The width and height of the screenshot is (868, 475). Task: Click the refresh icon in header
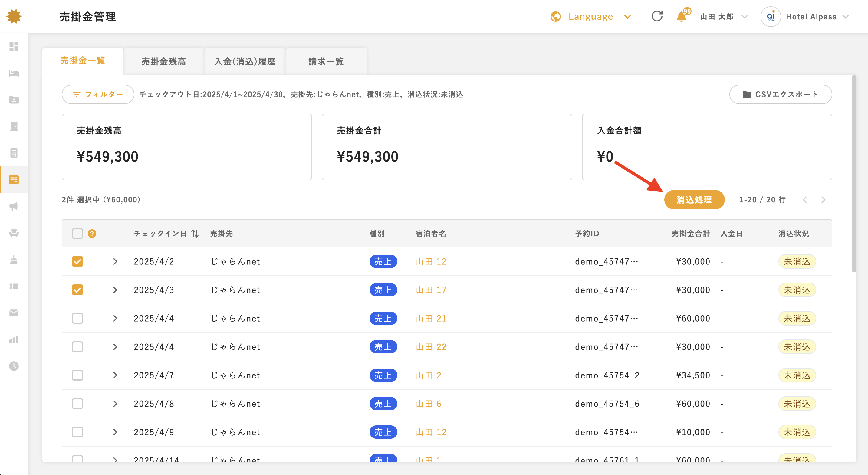[x=657, y=16]
